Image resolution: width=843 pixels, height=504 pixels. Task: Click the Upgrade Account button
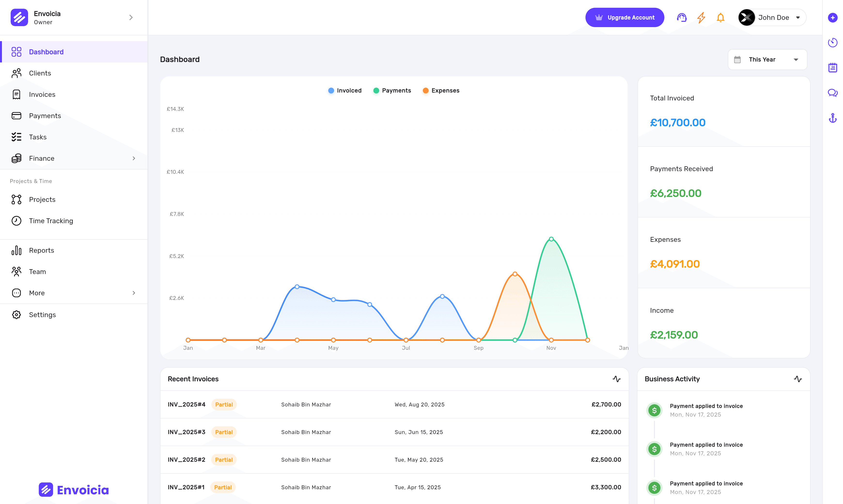(x=624, y=17)
